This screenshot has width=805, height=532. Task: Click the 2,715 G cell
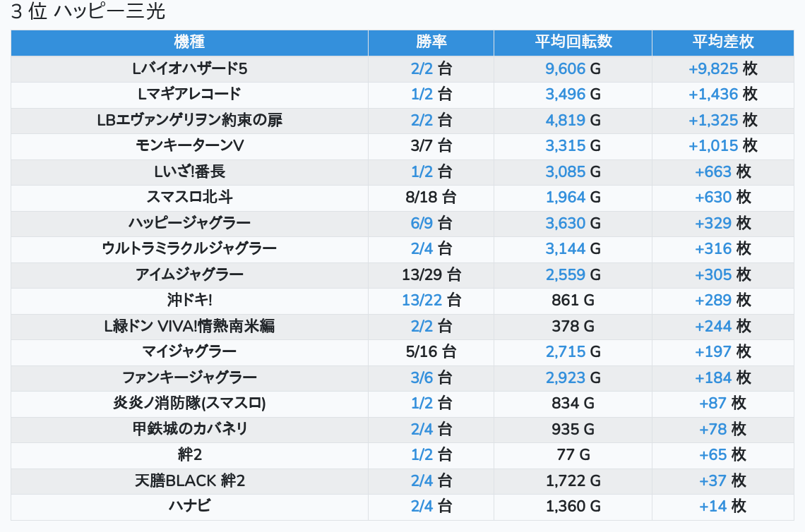pyautogui.click(x=573, y=352)
